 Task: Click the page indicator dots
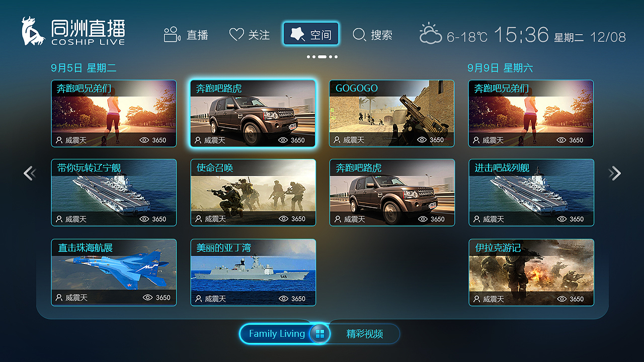322,57
